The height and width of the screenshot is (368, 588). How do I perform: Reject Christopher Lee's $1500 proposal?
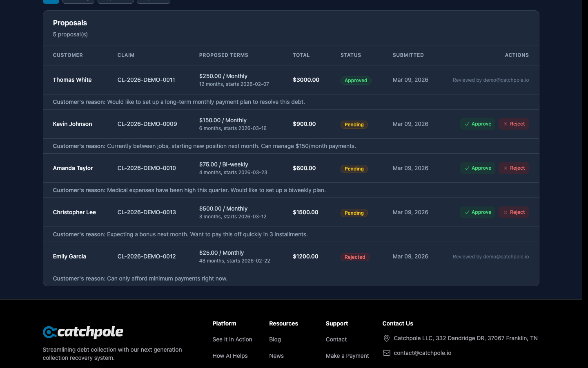pos(514,212)
